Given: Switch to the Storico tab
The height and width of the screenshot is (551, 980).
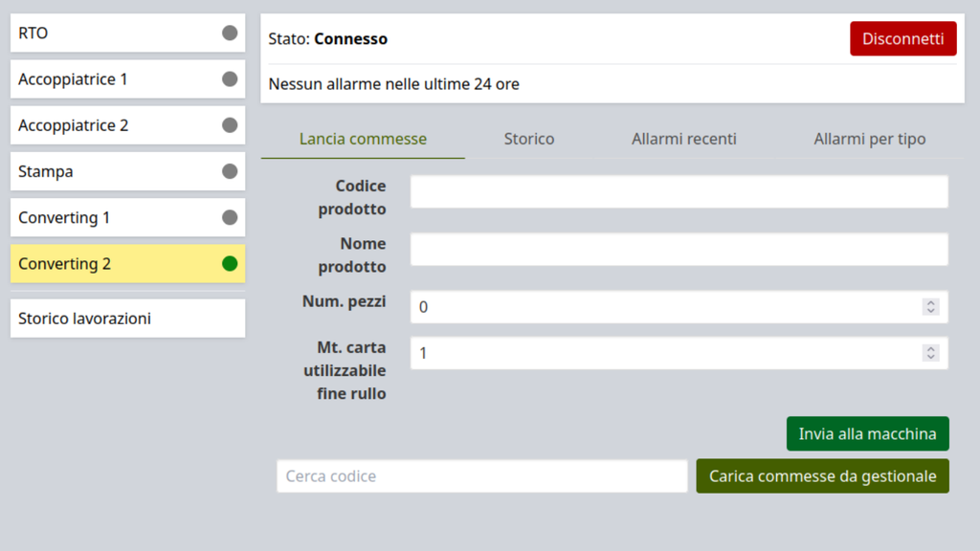Looking at the screenshot, I should (529, 139).
